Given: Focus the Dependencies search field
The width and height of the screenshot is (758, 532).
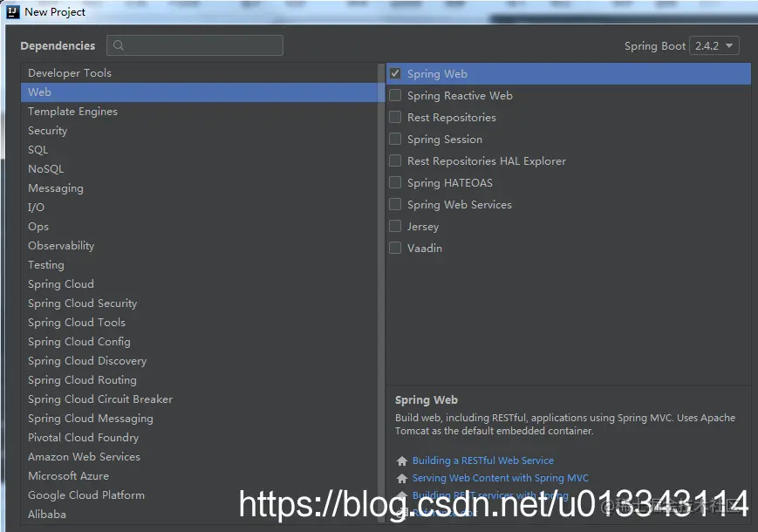Looking at the screenshot, I should 195,45.
